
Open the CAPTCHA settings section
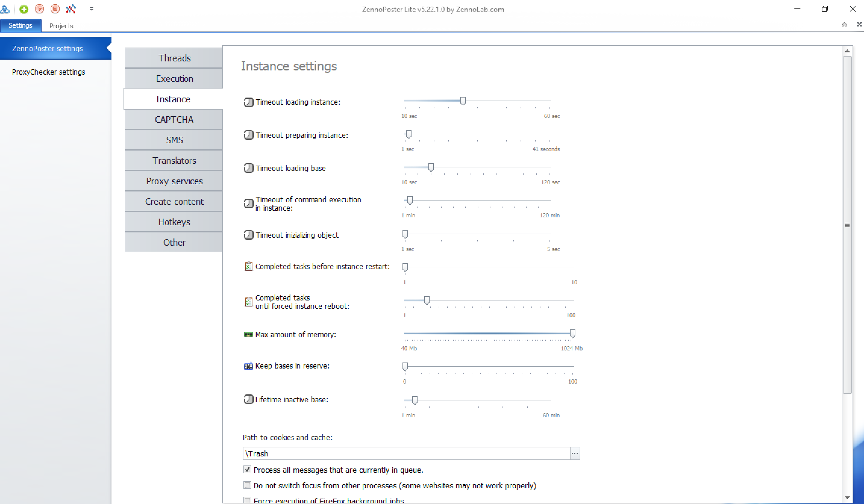(x=174, y=120)
